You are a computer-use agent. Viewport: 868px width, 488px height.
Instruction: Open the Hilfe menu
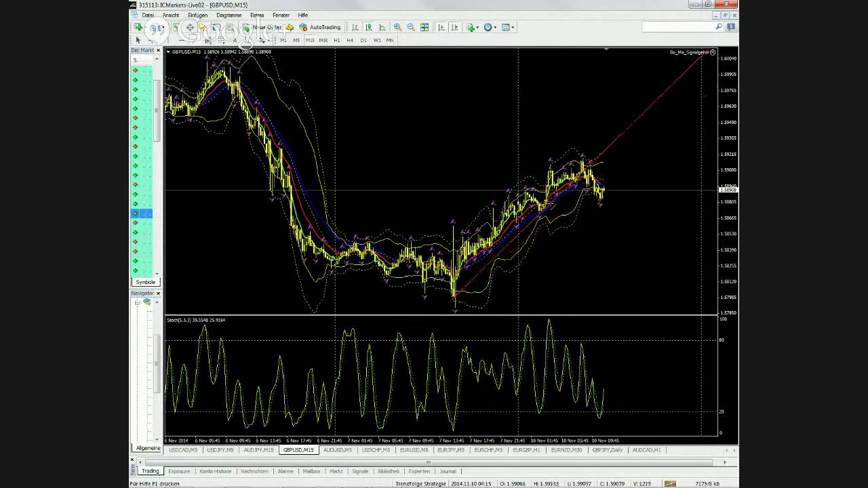point(302,15)
